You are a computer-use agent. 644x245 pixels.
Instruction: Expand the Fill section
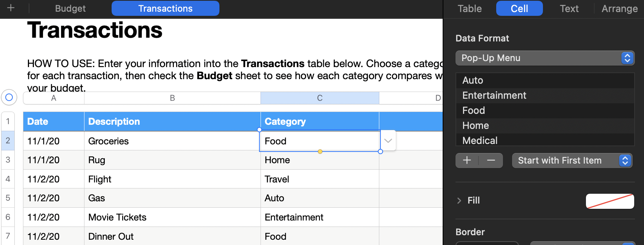point(459,201)
